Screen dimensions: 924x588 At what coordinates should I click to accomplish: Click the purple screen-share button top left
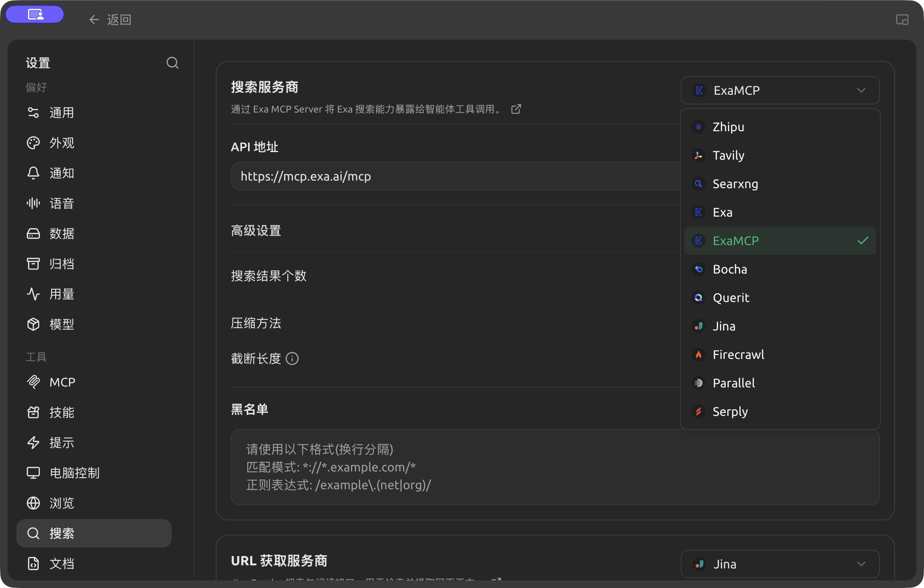pos(35,15)
